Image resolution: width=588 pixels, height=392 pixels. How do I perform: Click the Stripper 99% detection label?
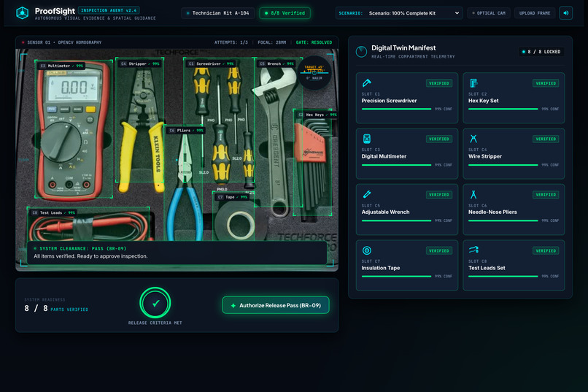tap(140, 64)
